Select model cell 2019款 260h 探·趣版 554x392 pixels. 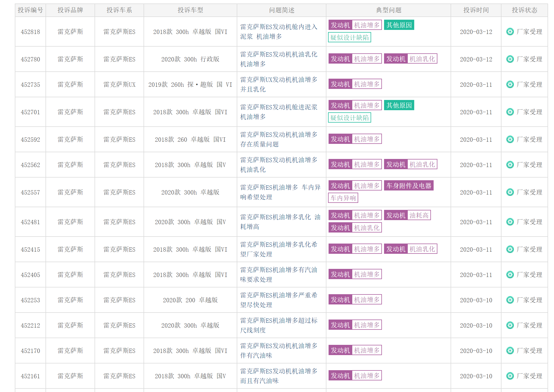coord(190,85)
